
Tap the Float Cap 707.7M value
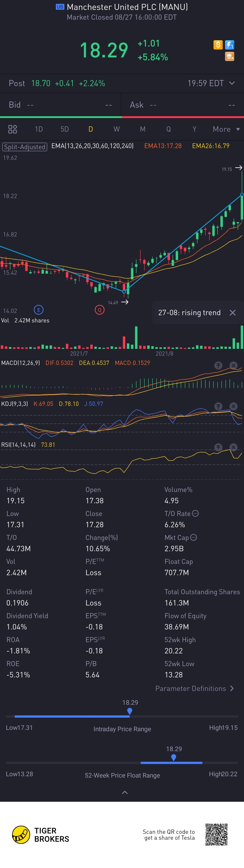coord(177,572)
